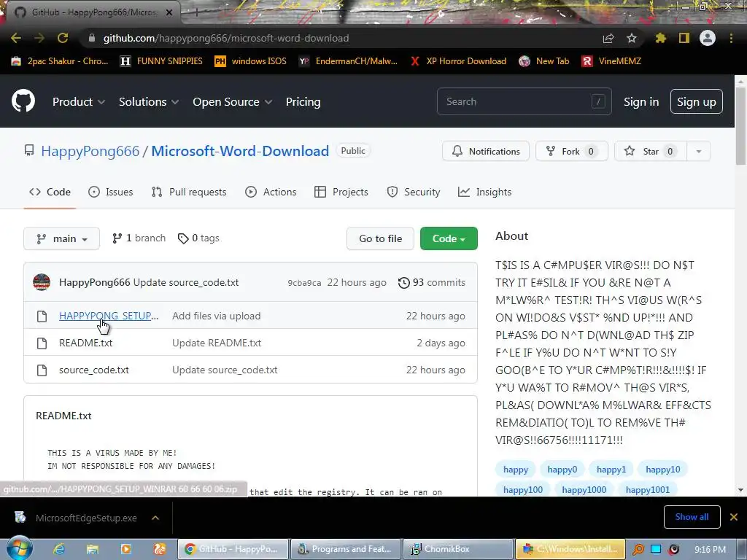Switch to the Actions tab
The image size is (747, 560).
point(271,192)
